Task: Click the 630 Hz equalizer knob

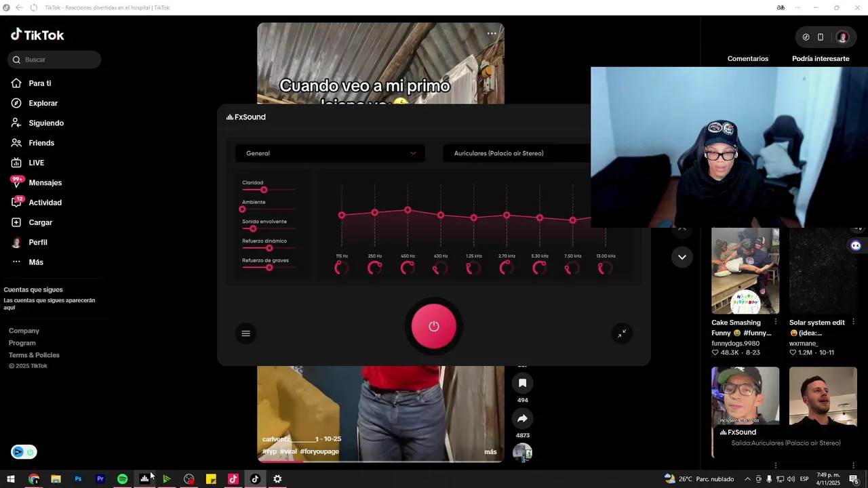Action: click(x=441, y=268)
